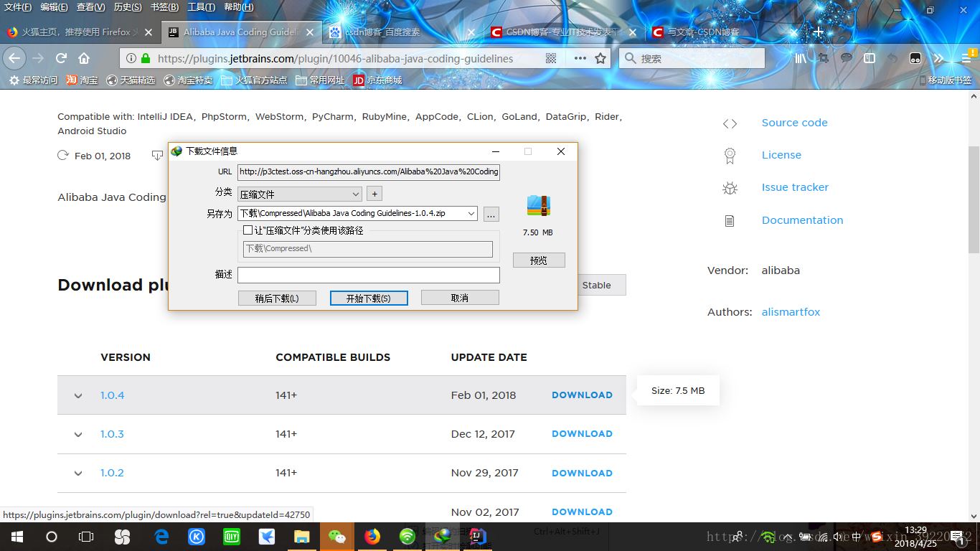Click the site info icon in address bar

click(x=131, y=58)
